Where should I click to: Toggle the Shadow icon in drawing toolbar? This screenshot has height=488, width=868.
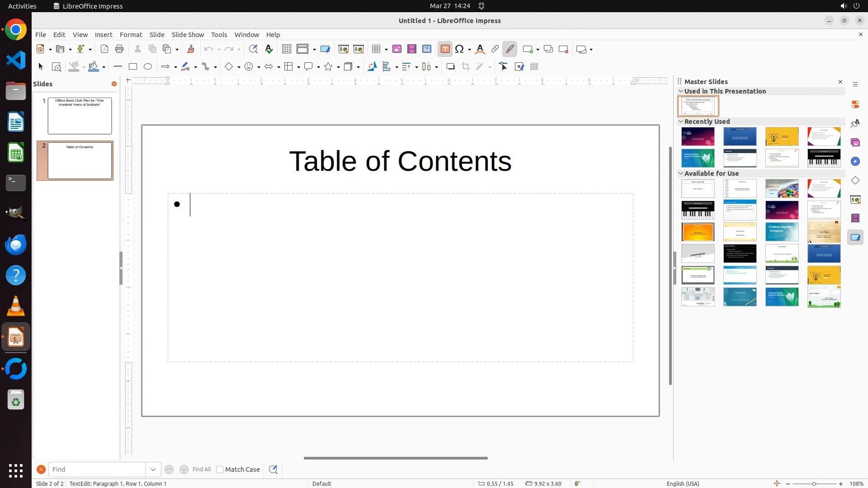(450, 67)
